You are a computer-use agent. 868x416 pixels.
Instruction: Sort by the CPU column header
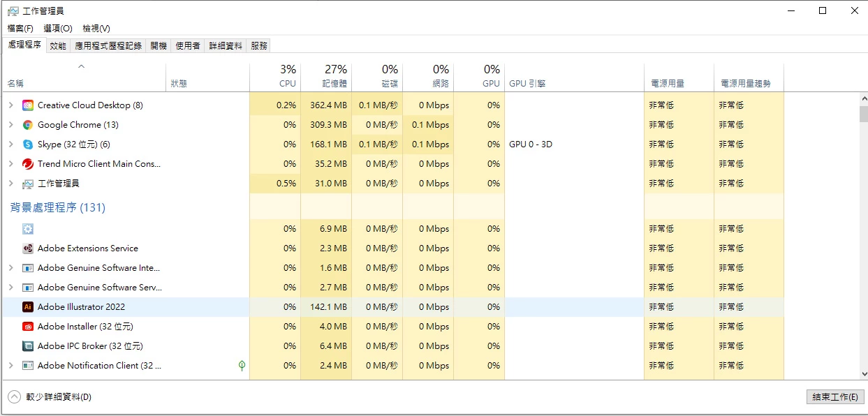pos(275,77)
